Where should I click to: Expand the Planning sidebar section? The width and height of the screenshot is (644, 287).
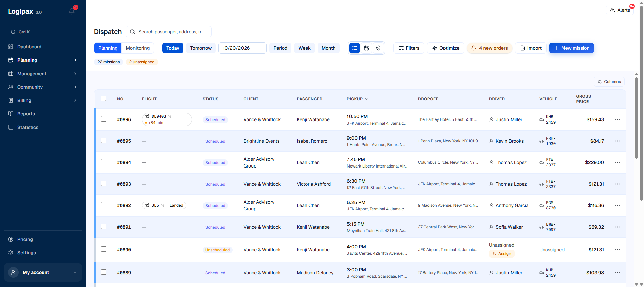pos(43,60)
